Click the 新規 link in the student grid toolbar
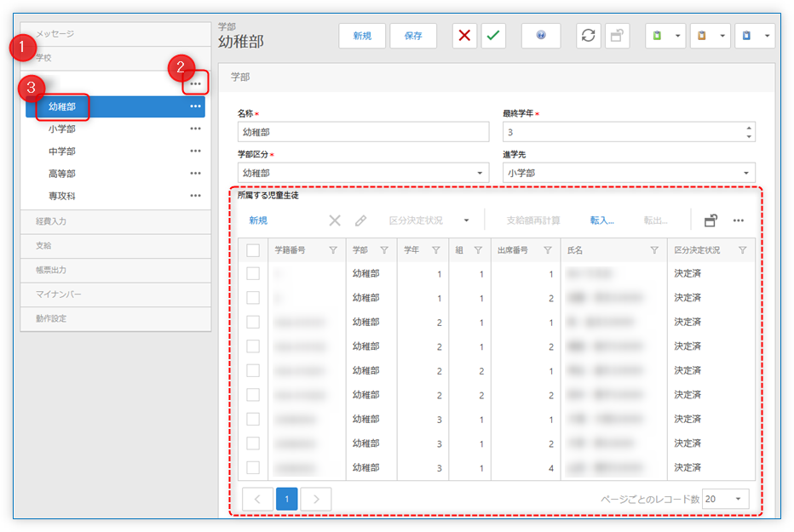The width and height of the screenshot is (794, 532). (258, 220)
